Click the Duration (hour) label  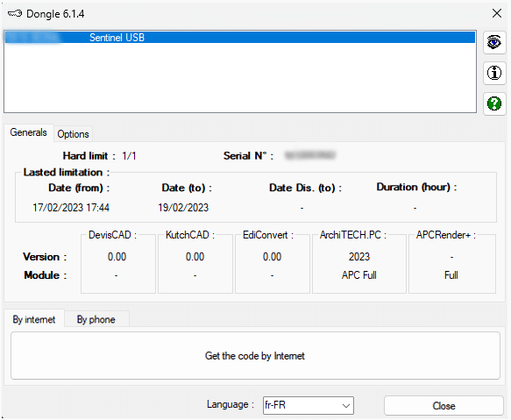tap(416, 187)
